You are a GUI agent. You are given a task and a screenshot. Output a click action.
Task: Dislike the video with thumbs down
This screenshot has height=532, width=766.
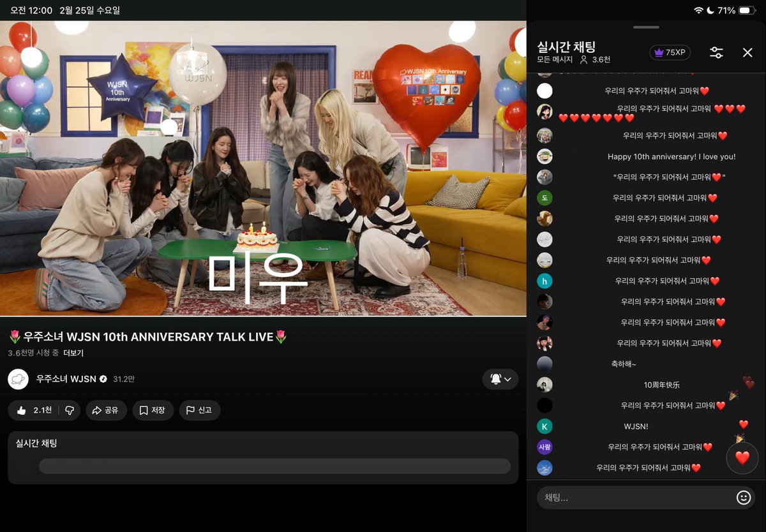pos(70,410)
